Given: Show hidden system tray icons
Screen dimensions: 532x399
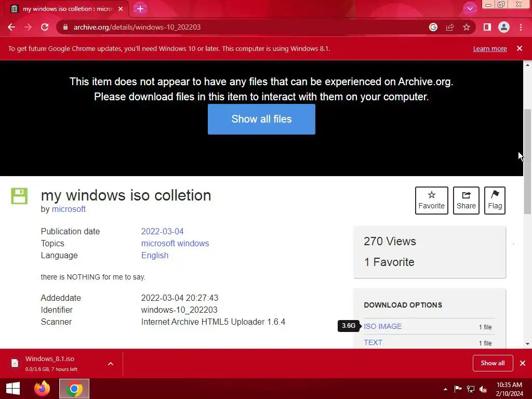Looking at the screenshot, I should click(445, 389).
